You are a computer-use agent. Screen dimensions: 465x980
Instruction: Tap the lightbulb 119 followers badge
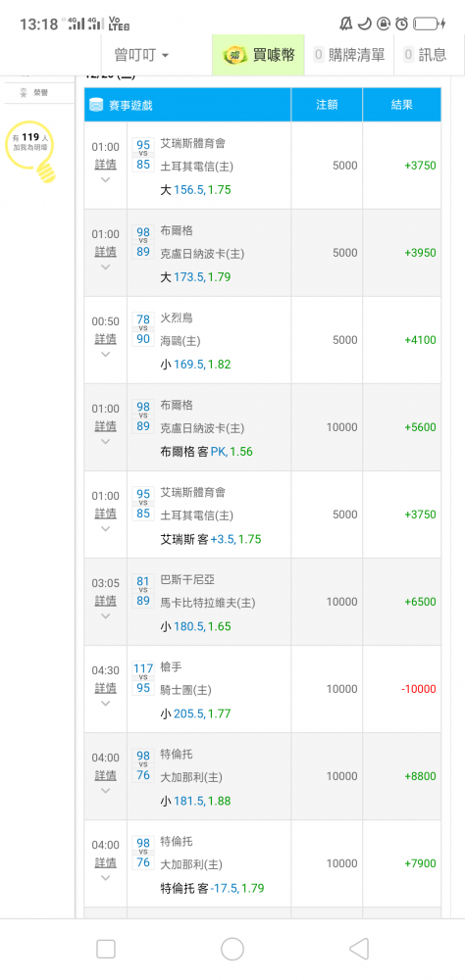coord(31,151)
